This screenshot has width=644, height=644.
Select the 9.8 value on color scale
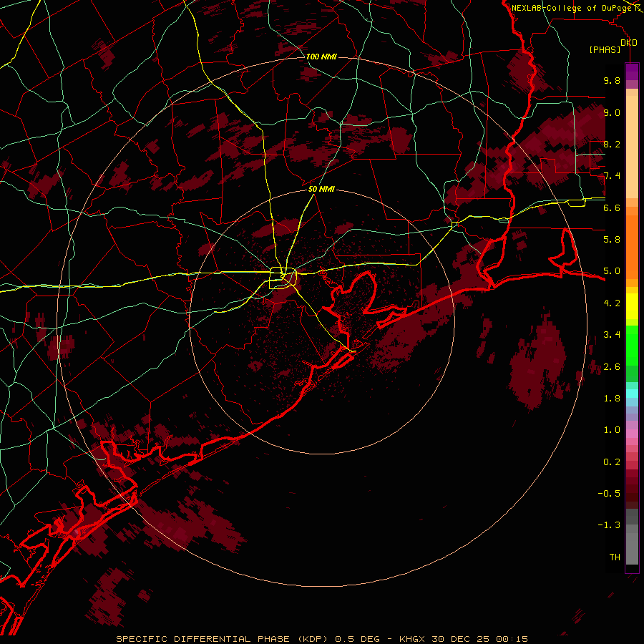click(612, 80)
